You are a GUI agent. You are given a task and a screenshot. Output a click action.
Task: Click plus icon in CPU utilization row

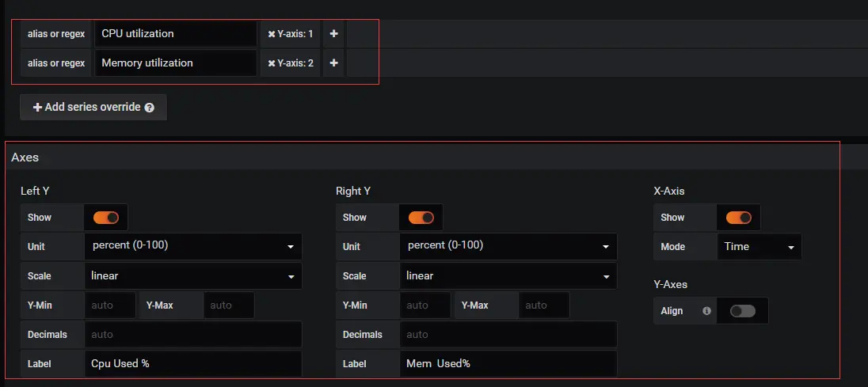pos(333,34)
